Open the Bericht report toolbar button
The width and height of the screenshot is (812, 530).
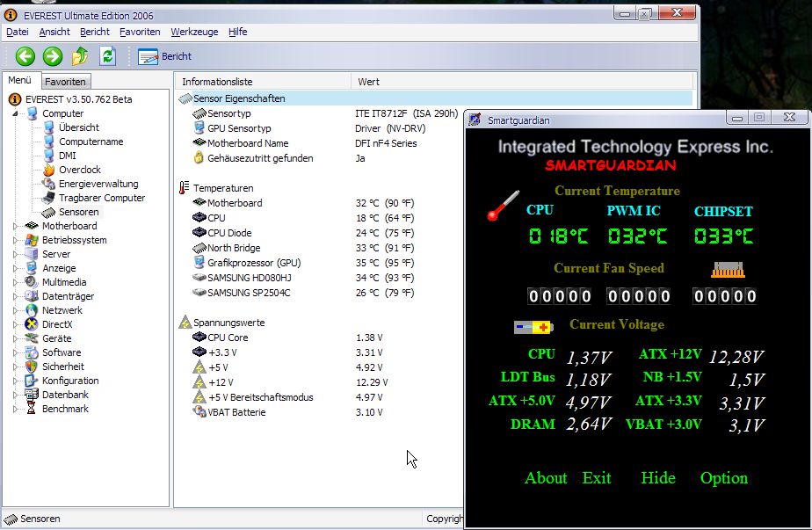tap(164, 56)
